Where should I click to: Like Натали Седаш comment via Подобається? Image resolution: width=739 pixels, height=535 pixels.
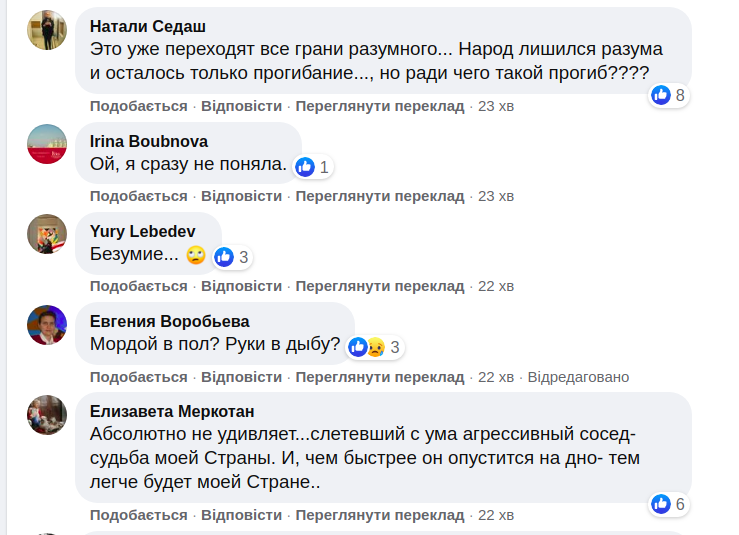(x=139, y=106)
